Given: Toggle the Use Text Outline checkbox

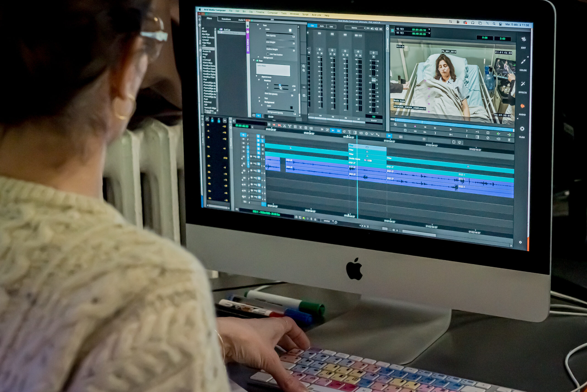Looking at the screenshot, I should (x=268, y=54).
